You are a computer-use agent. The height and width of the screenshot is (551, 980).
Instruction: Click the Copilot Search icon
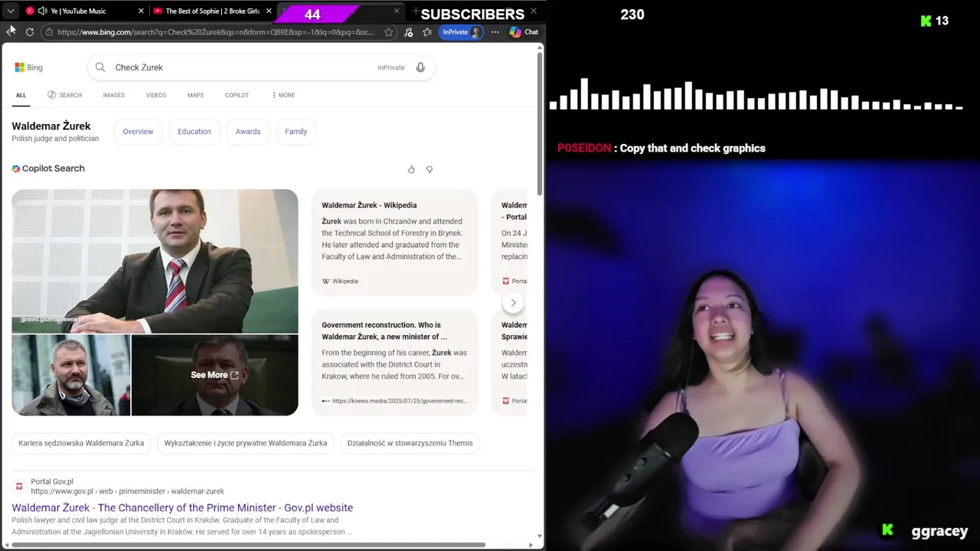(16, 168)
